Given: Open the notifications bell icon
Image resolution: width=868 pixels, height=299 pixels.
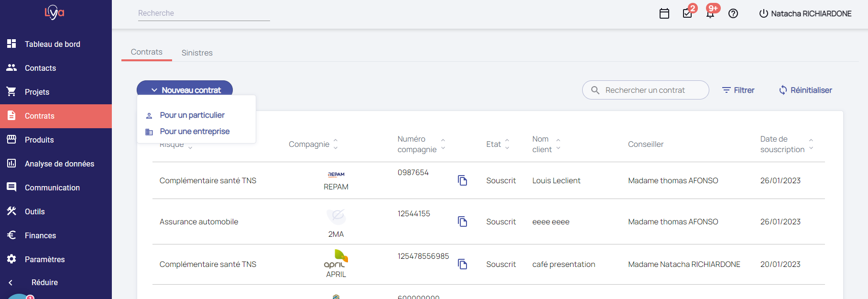Looking at the screenshot, I should click(710, 13).
